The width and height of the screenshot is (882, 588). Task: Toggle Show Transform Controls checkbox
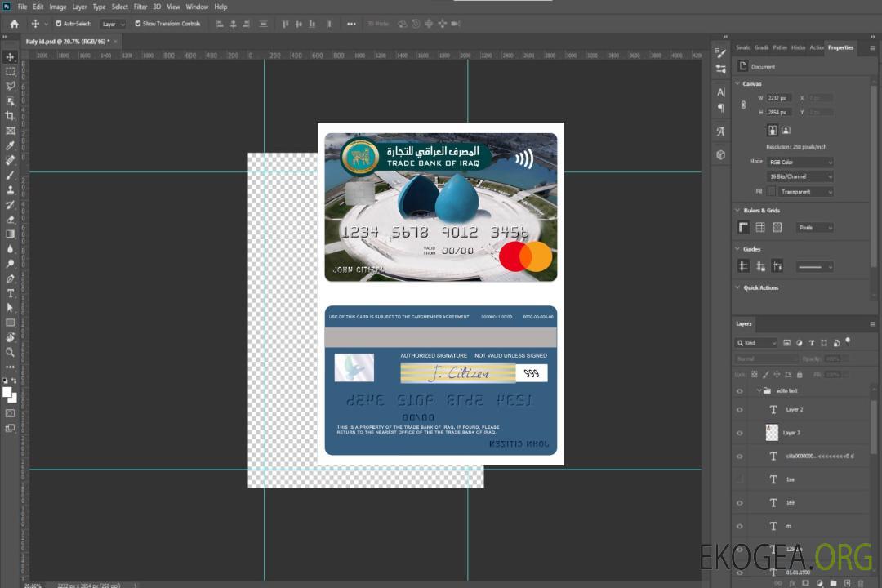click(x=138, y=24)
